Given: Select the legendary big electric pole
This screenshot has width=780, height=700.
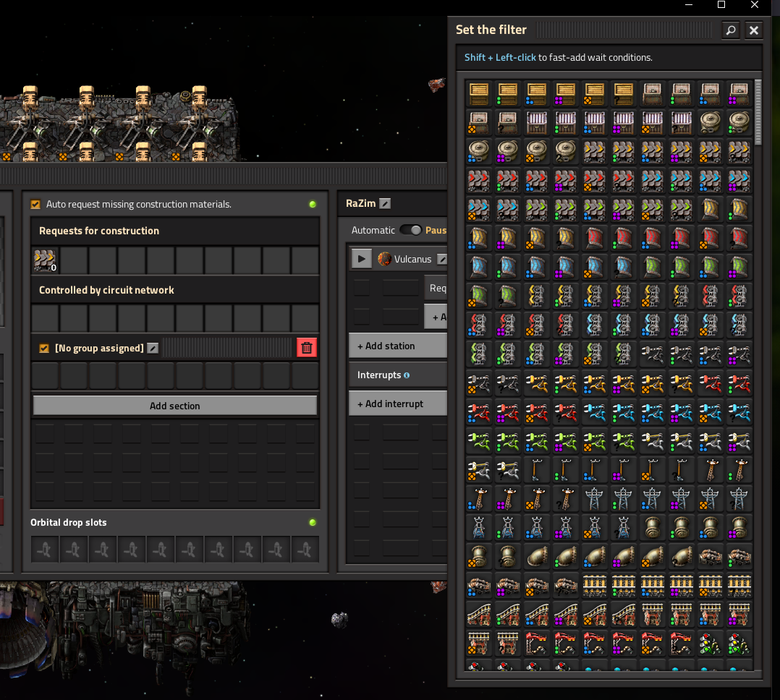Looking at the screenshot, I should (x=709, y=498).
